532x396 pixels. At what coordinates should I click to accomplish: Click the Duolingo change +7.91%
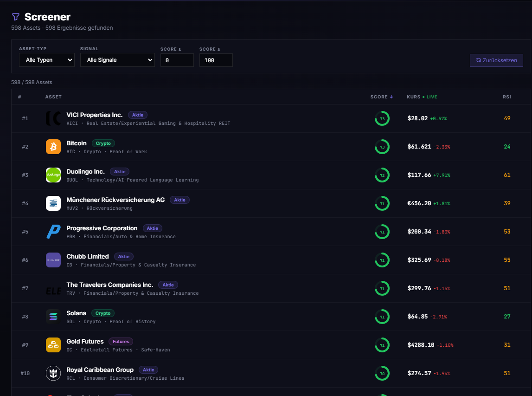(442, 175)
